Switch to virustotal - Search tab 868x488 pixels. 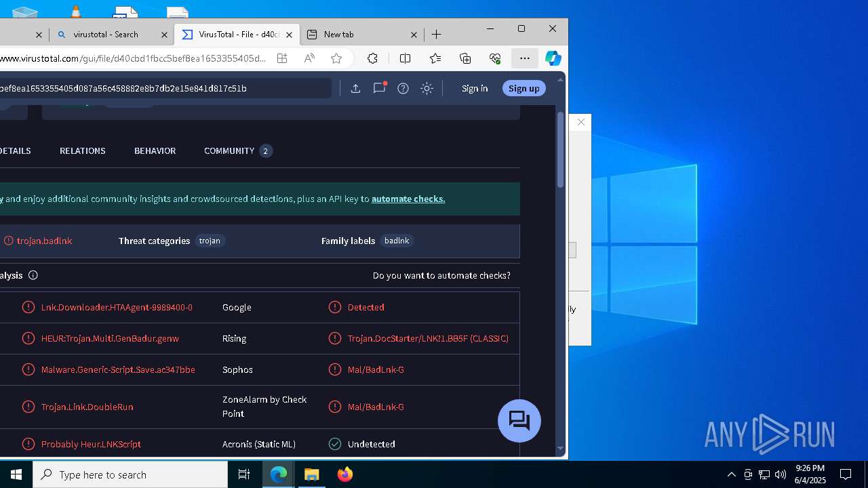point(106,35)
